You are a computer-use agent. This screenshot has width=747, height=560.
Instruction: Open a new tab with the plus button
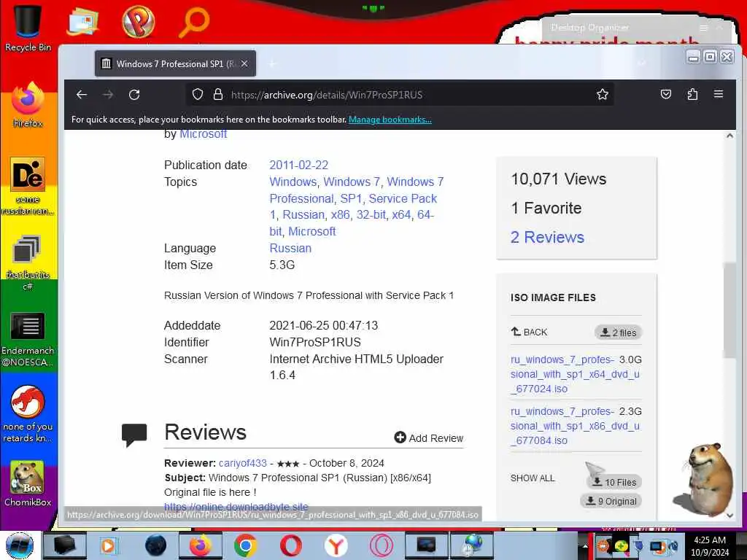point(272,63)
